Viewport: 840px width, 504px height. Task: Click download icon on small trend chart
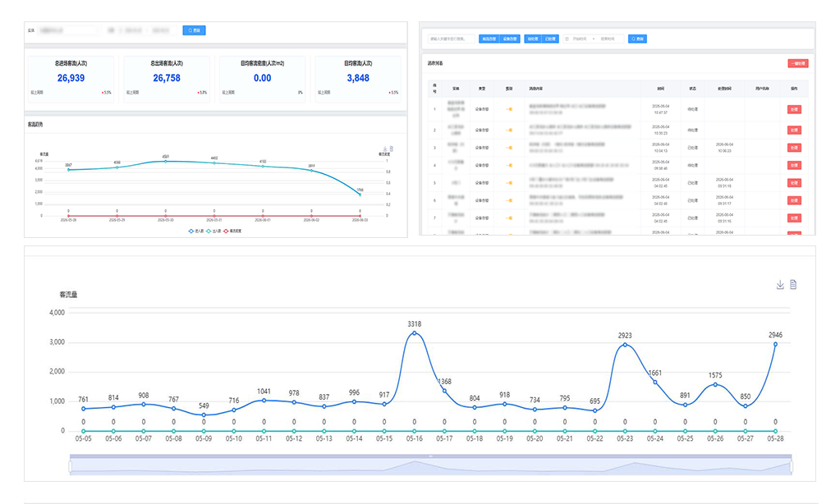[384, 149]
